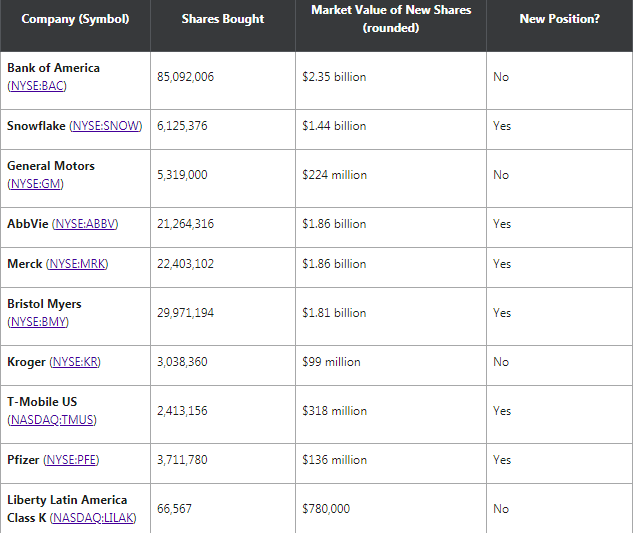Select the $1.44 billion market value cell
638x533 pixels.
[334, 126]
